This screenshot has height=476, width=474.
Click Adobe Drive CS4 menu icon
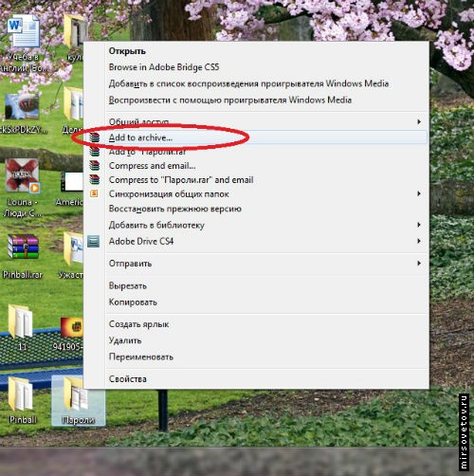pos(94,241)
